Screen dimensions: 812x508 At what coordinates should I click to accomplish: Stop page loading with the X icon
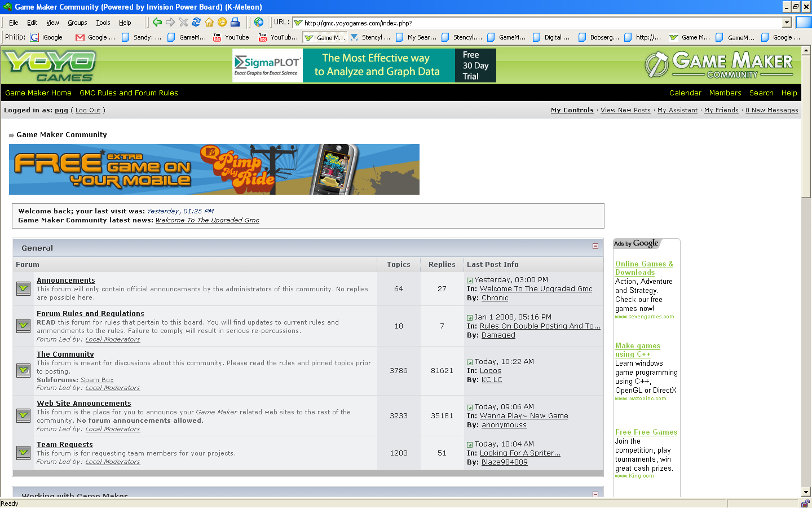pos(183,22)
